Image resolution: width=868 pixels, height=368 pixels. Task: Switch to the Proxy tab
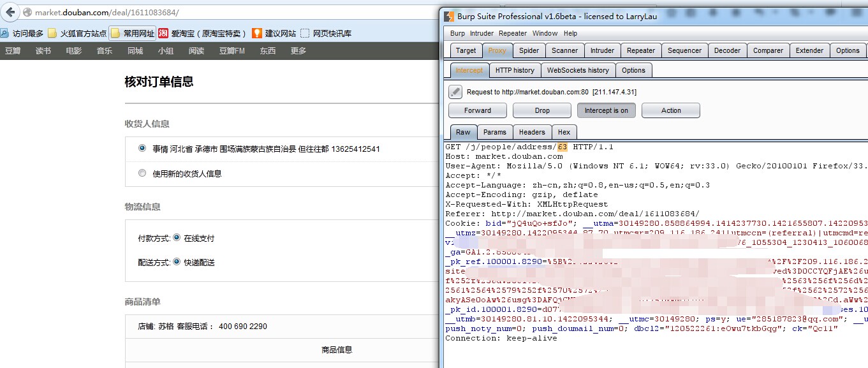point(497,50)
